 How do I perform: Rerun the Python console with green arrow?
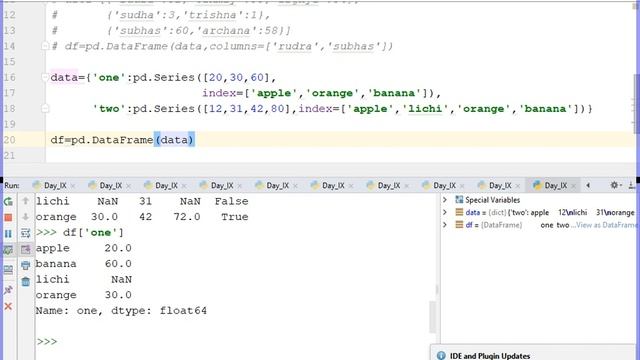[8, 201]
